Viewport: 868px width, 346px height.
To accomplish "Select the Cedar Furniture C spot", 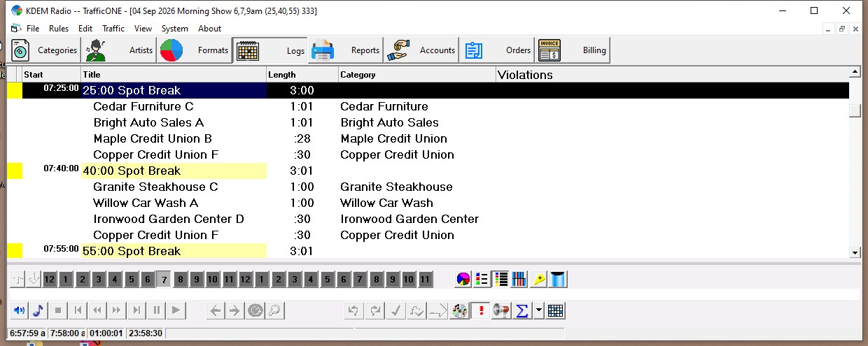I will coord(428,106).
